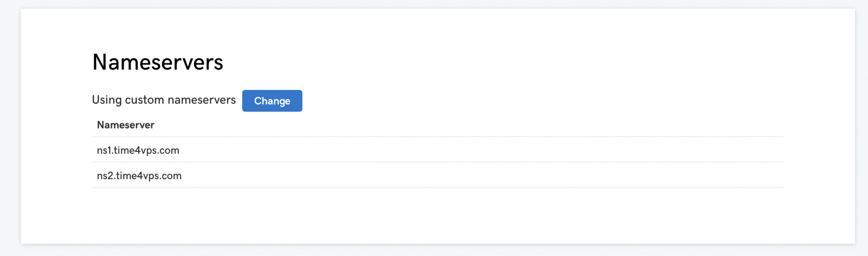Choose the Change option beside nameserver status
This screenshot has height=256, width=868.
coord(272,101)
